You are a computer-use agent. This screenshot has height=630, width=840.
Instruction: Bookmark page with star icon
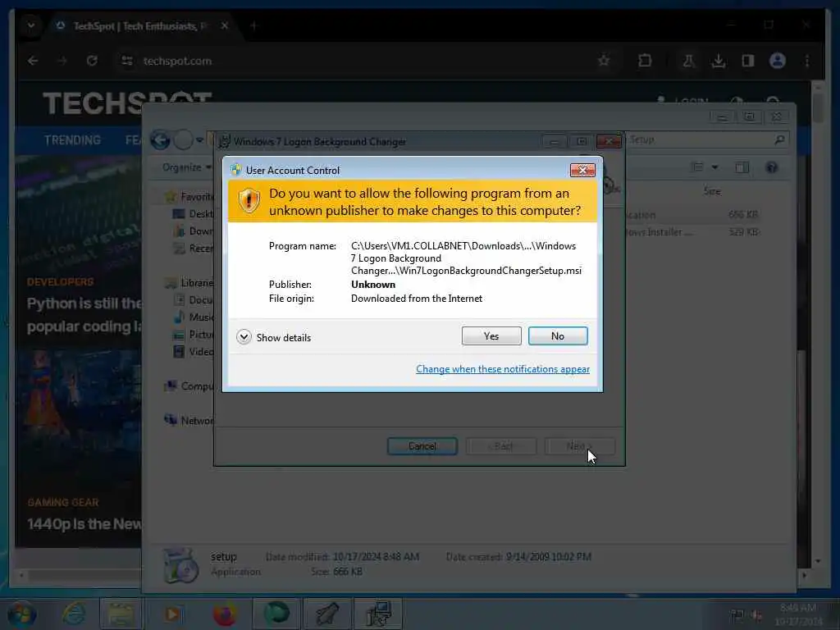pos(604,61)
